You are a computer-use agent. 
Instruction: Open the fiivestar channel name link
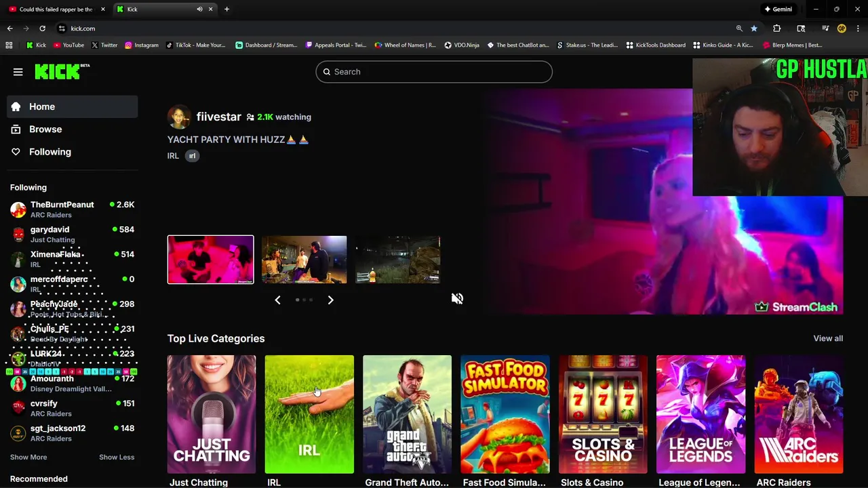coord(218,117)
